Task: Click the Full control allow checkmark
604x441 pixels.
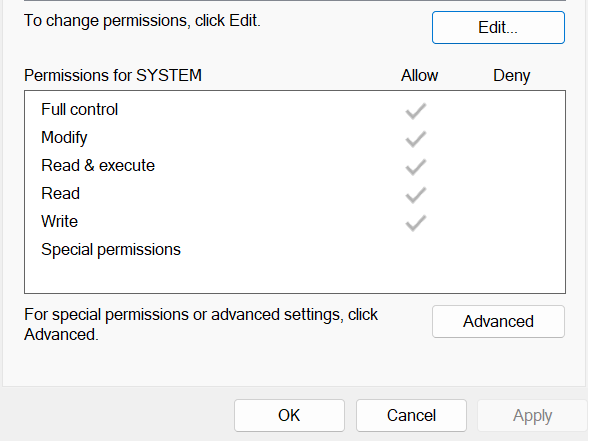Action: coord(416,111)
